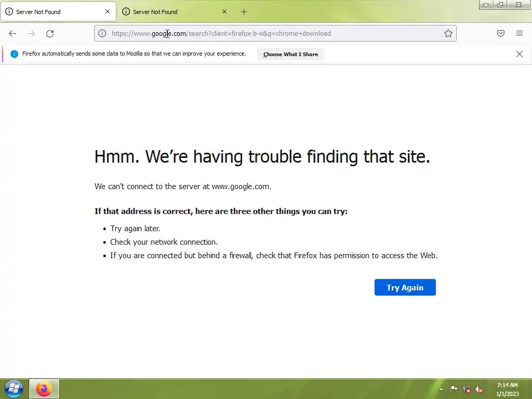
Task: Click the Firefox data-sharing notification message
Action: 134,54
